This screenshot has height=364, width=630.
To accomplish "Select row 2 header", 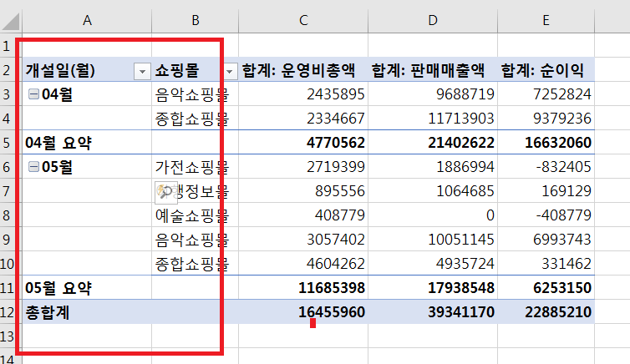I will (8, 70).
